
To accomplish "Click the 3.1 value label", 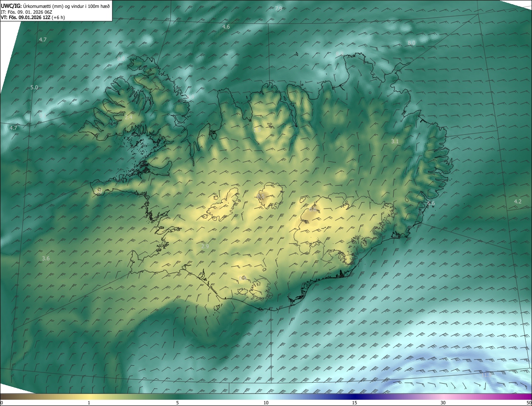I will click(395, 141).
